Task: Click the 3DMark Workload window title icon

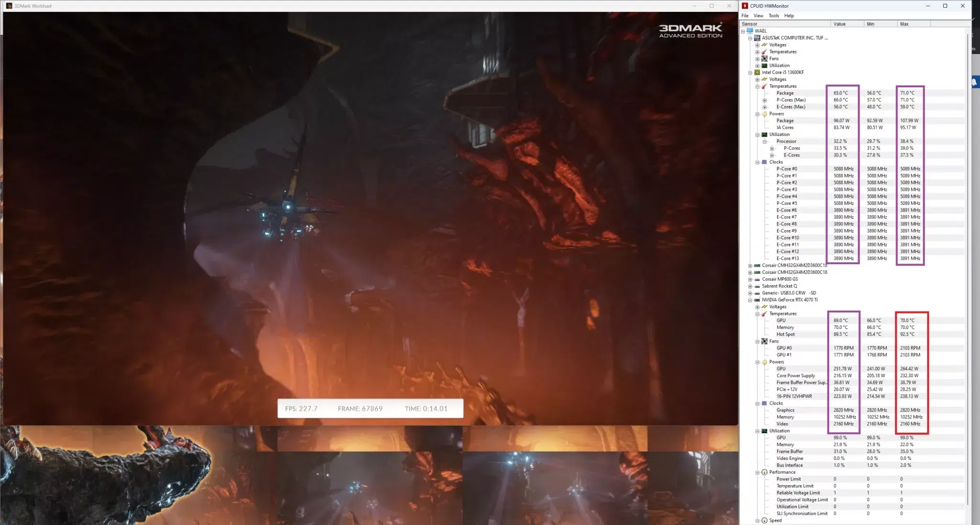Action: pos(9,6)
